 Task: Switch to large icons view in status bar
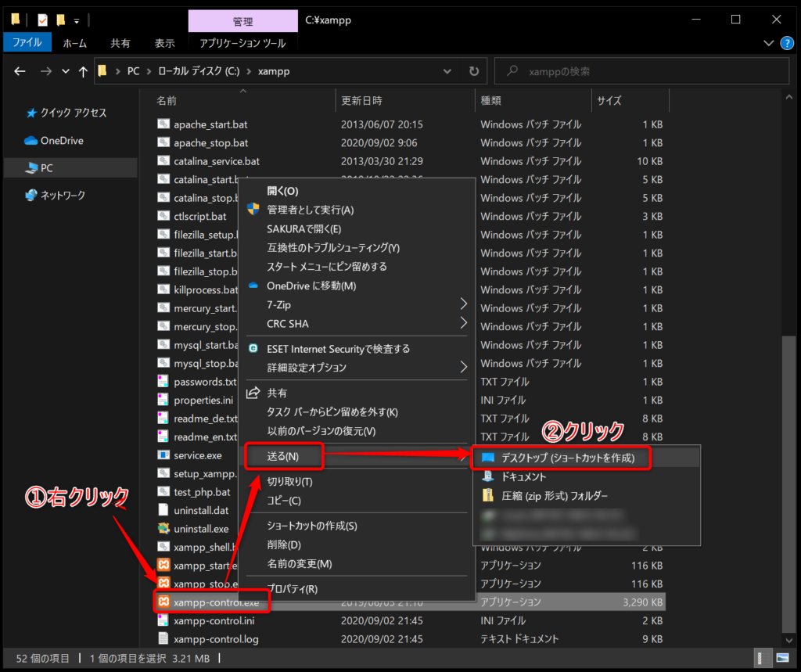point(782,658)
